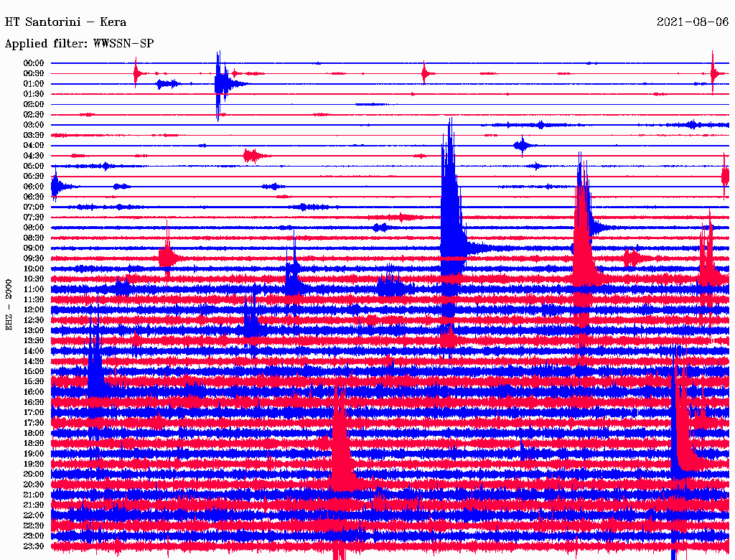Select the 14:30 time label
Screen dimensions: 735x560
click(34, 361)
